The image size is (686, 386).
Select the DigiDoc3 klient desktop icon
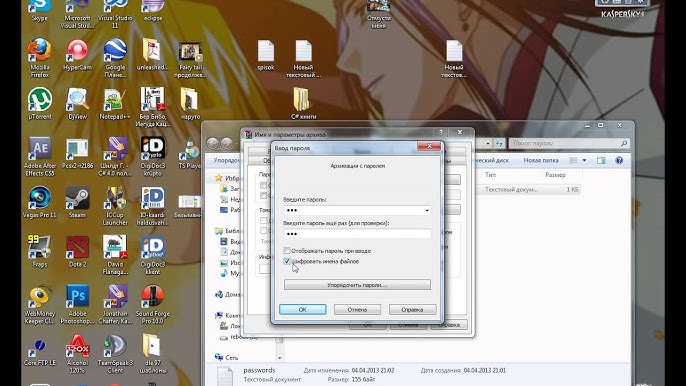coord(153,255)
